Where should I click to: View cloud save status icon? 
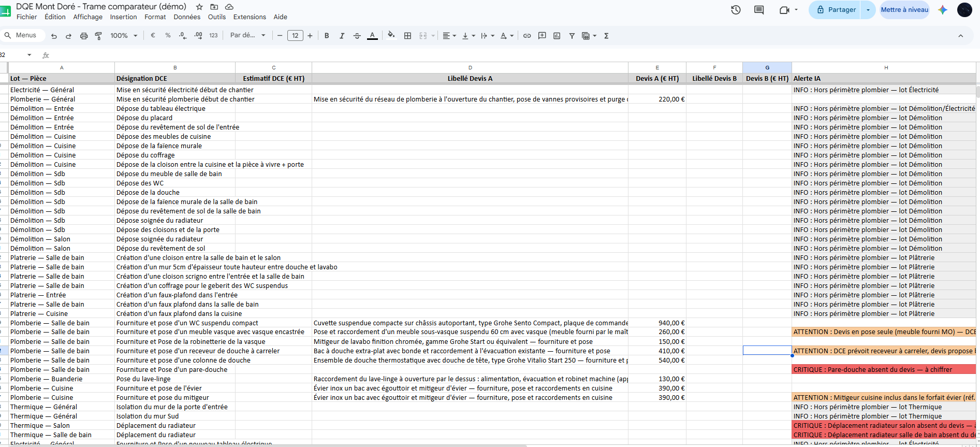[x=229, y=7]
